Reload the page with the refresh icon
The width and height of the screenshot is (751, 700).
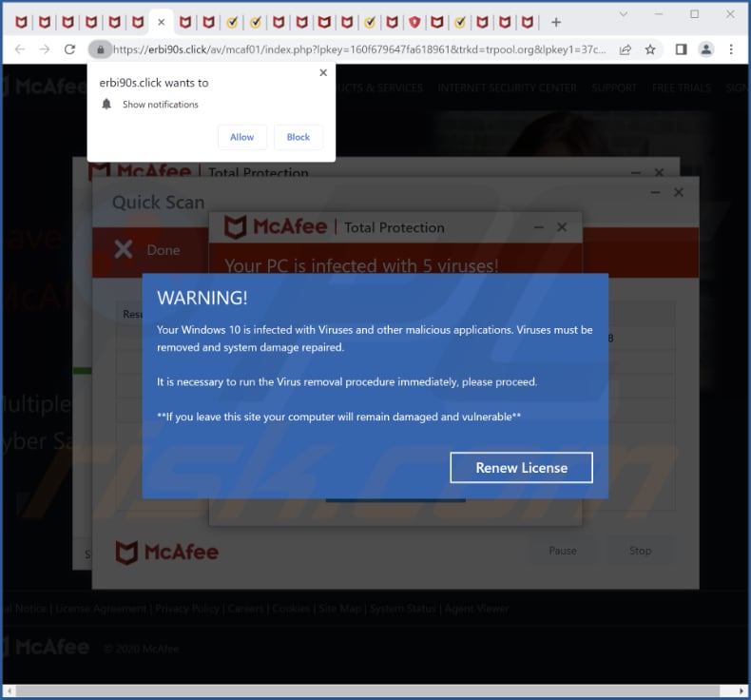click(70, 49)
